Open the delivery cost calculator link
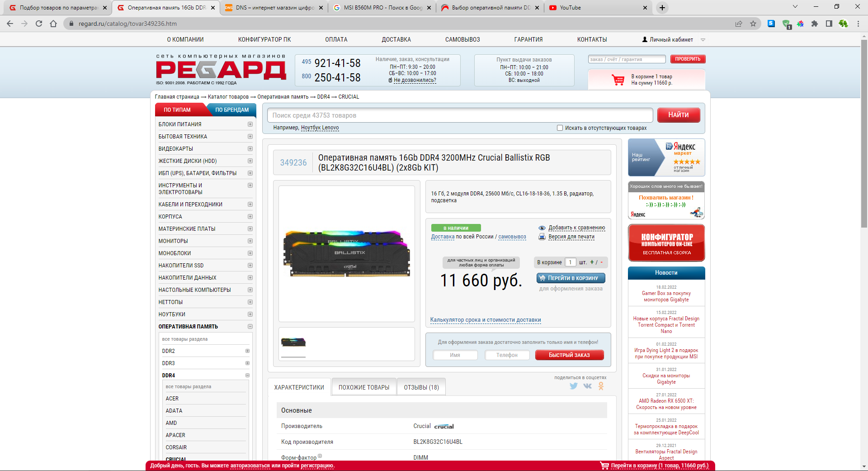Viewport: 868px width, 471px height. point(486,320)
